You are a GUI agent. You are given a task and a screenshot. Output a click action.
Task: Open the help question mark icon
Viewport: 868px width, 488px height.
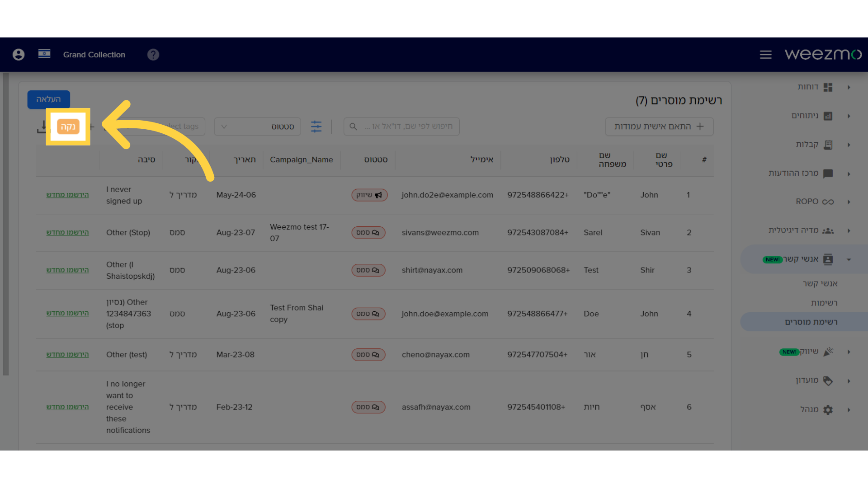(x=153, y=55)
